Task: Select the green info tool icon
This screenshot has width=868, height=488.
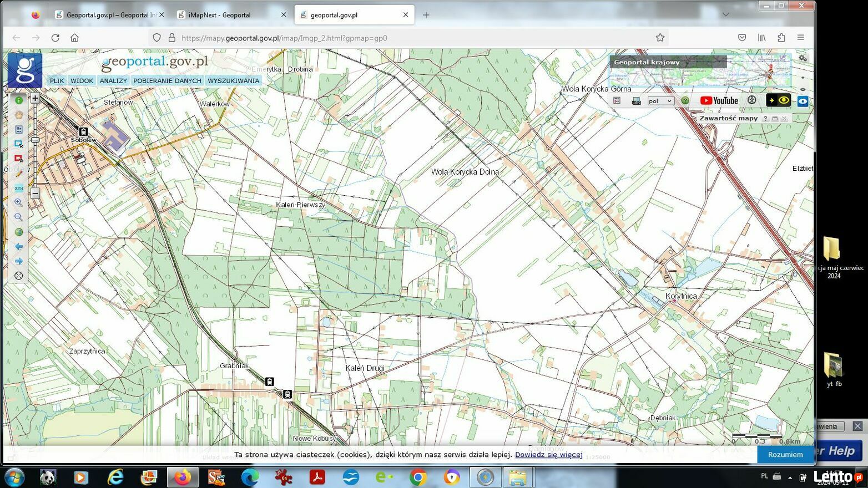Action: pos(19,100)
